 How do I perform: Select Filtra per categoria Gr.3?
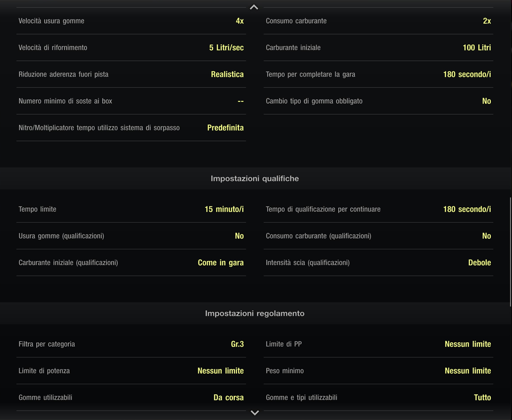tap(131, 344)
